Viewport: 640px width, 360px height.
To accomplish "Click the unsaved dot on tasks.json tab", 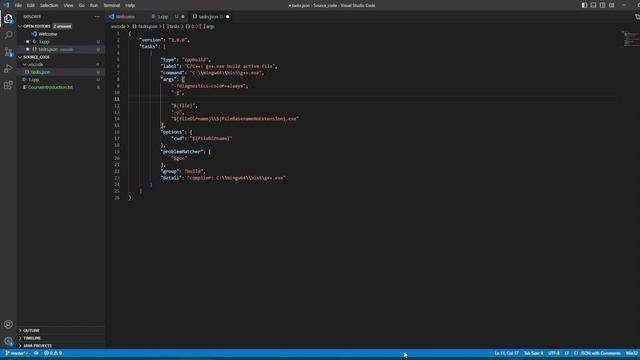I will [x=227, y=17].
